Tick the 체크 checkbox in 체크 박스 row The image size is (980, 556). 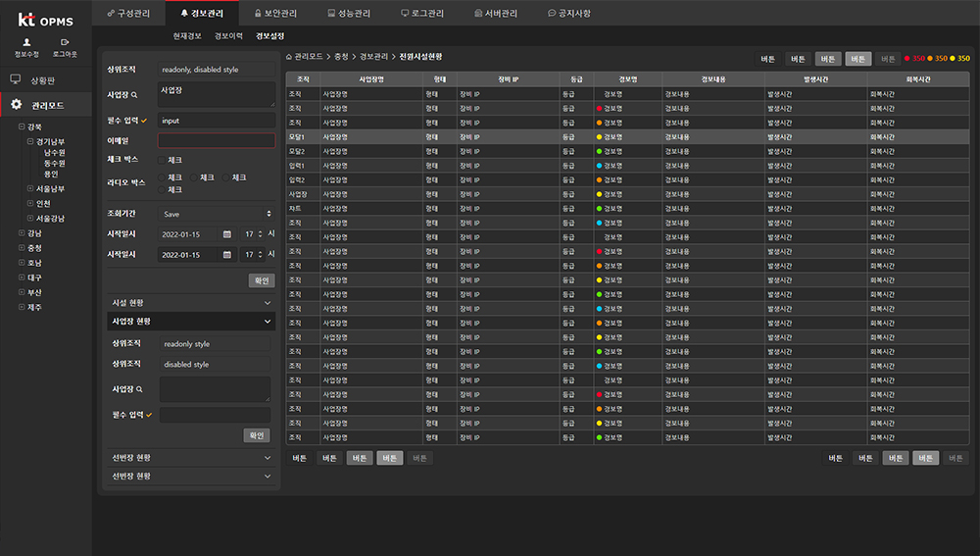pos(162,161)
